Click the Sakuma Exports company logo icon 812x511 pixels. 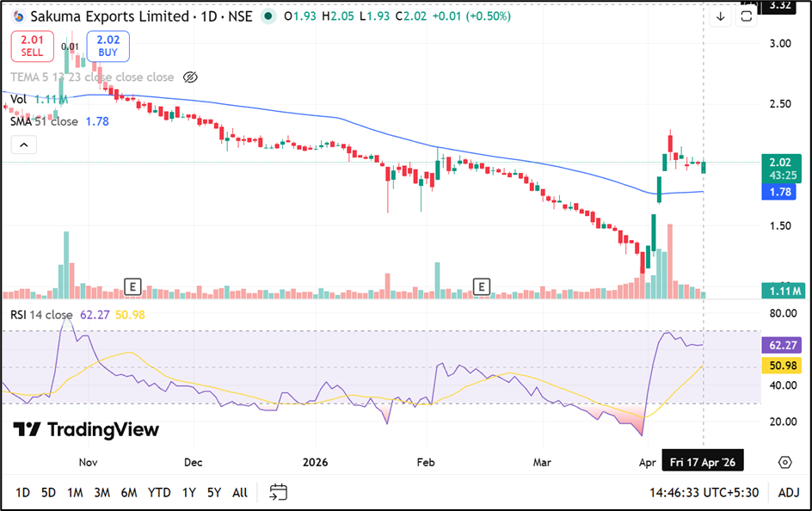19,16
